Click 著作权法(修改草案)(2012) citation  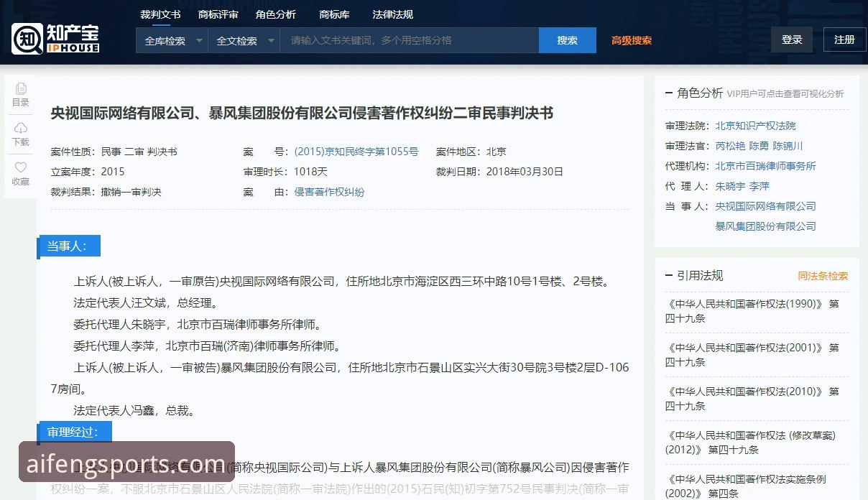(x=750, y=443)
